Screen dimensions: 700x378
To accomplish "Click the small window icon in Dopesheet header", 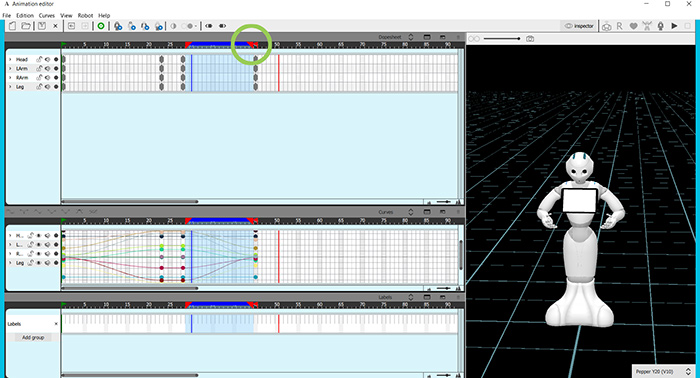I will (442, 37).
